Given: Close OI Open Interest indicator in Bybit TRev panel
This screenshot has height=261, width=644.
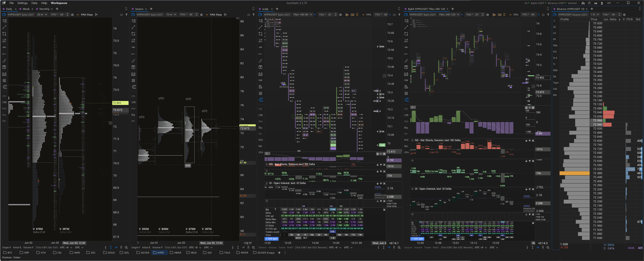Looking at the screenshot, I should pos(533,189).
